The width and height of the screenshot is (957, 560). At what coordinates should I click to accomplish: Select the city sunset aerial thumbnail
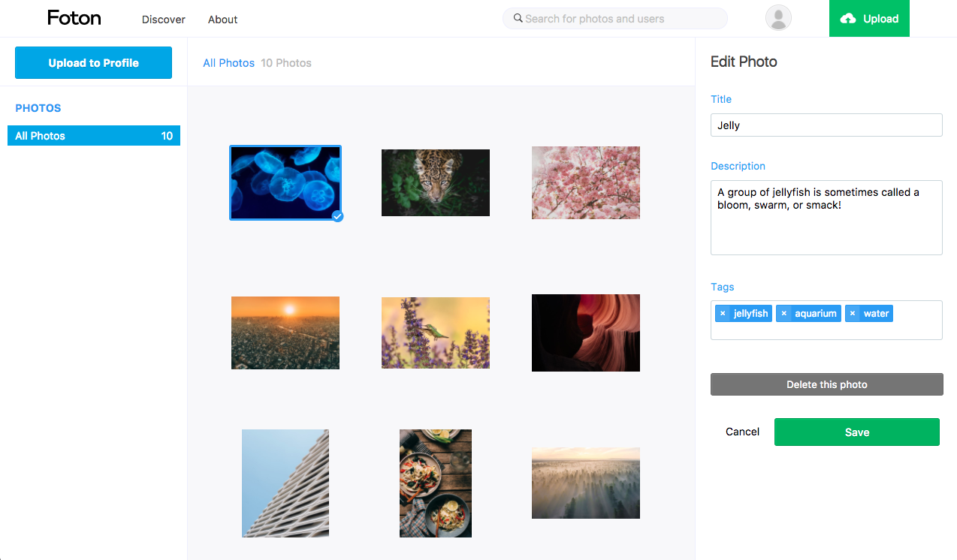(285, 333)
